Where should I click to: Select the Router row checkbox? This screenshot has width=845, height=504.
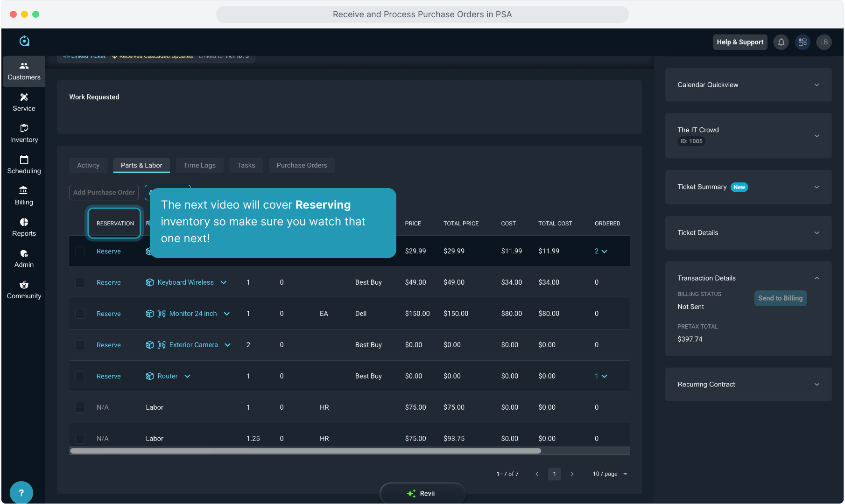coord(80,376)
